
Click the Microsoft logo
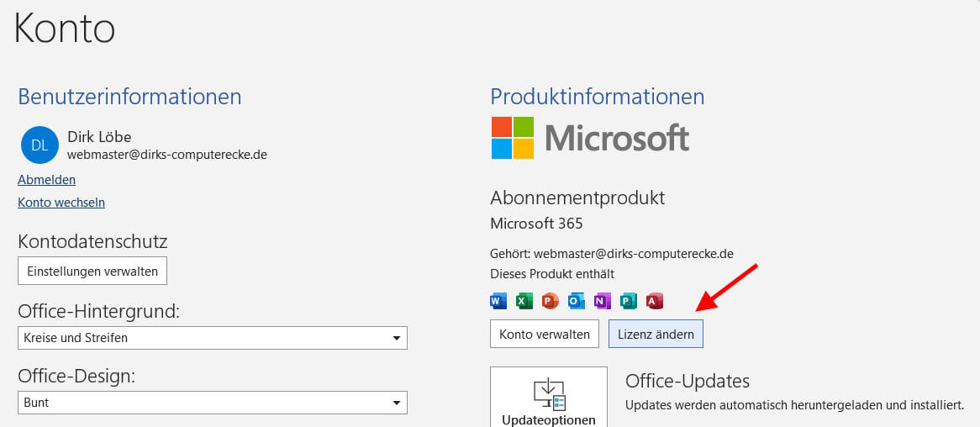589,138
